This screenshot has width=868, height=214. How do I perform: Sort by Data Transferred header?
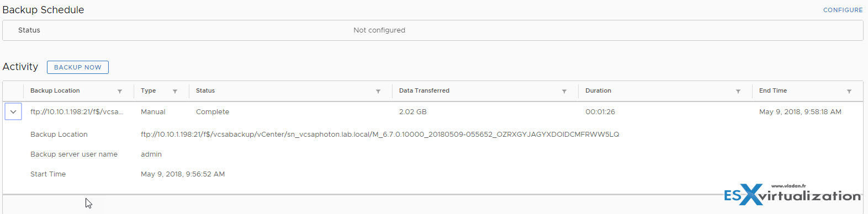[x=424, y=90]
